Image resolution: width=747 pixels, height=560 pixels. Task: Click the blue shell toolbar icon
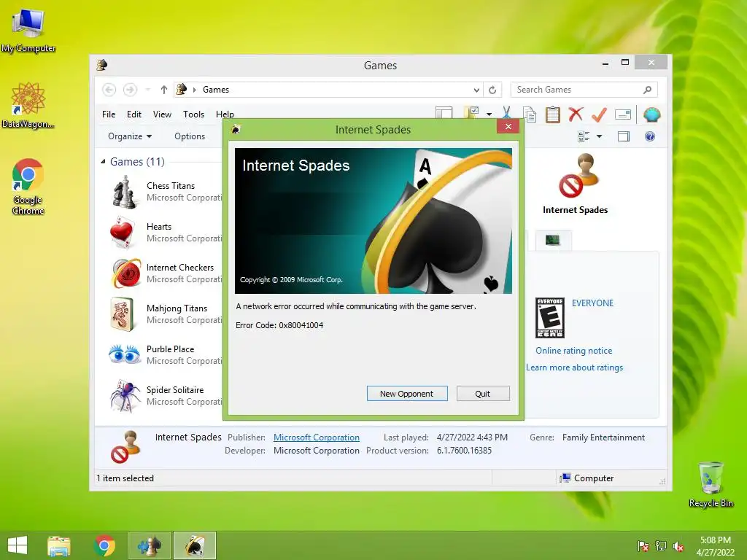(651, 114)
